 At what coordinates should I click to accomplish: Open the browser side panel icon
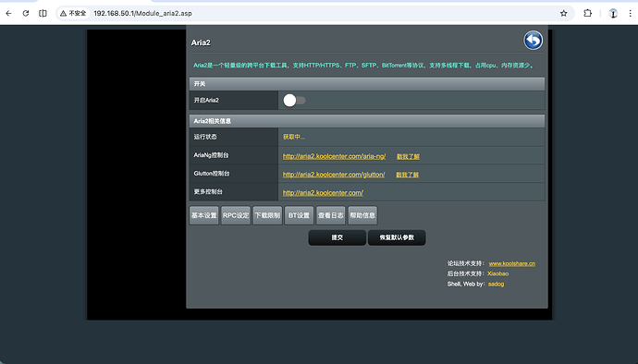coord(43,14)
